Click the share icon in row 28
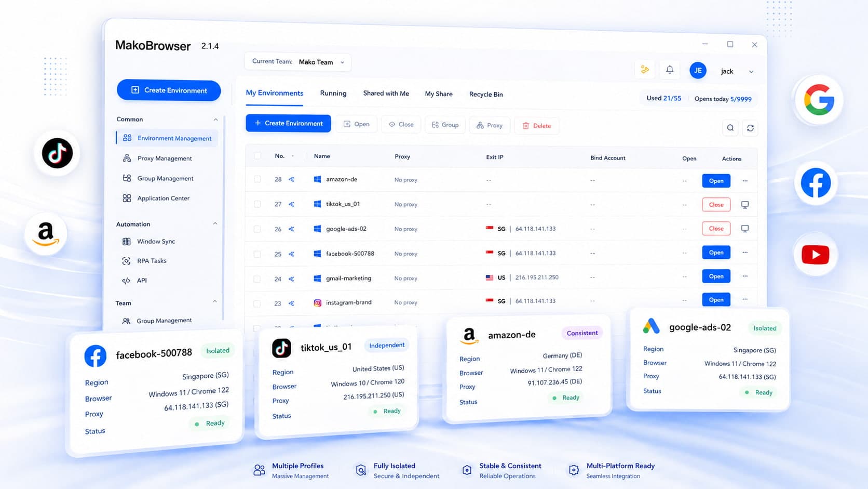868x489 pixels. 292,180
